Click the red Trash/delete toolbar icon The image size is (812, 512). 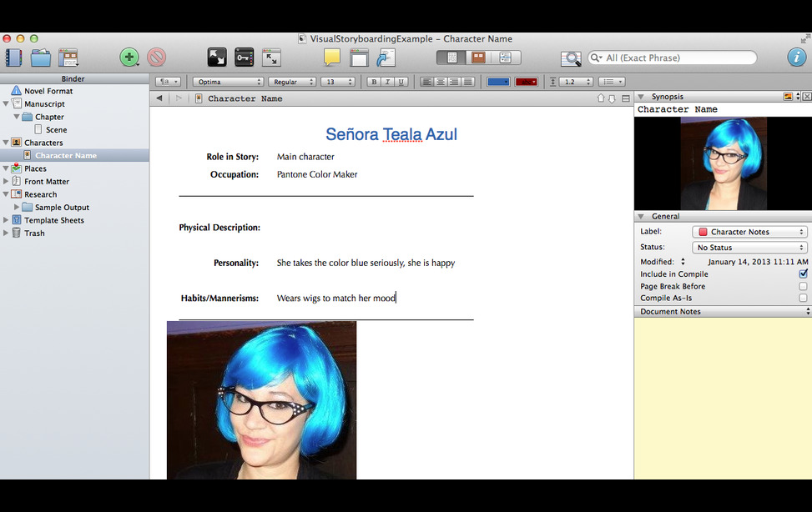(156, 58)
